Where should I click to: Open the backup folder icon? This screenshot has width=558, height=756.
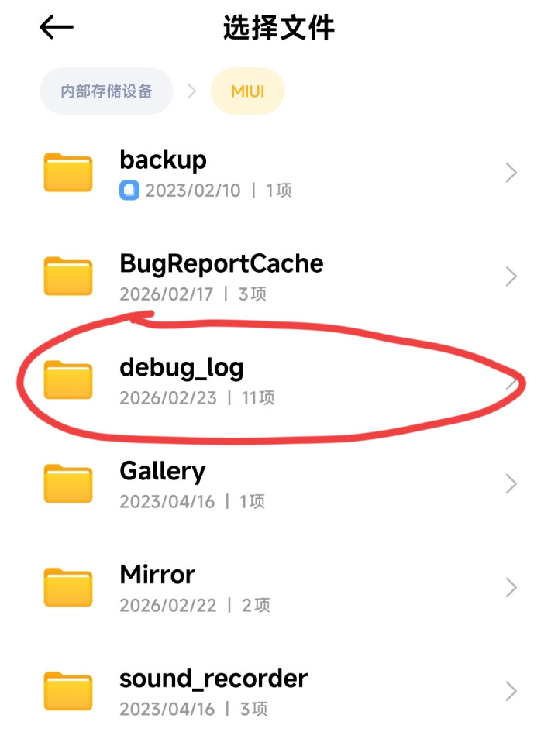coord(68,172)
